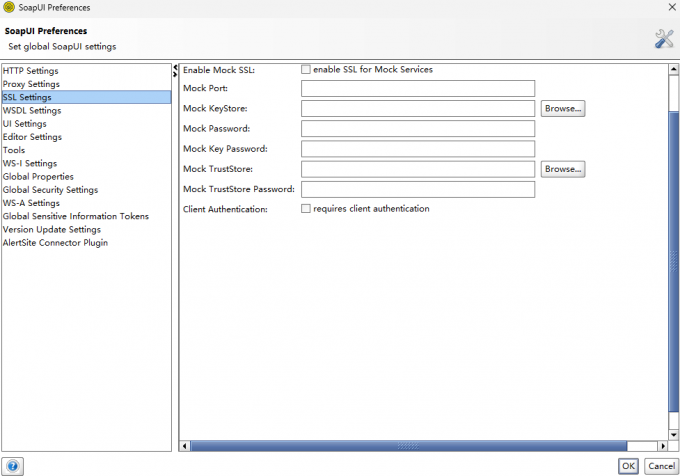Open Global Security Settings

[86, 190]
